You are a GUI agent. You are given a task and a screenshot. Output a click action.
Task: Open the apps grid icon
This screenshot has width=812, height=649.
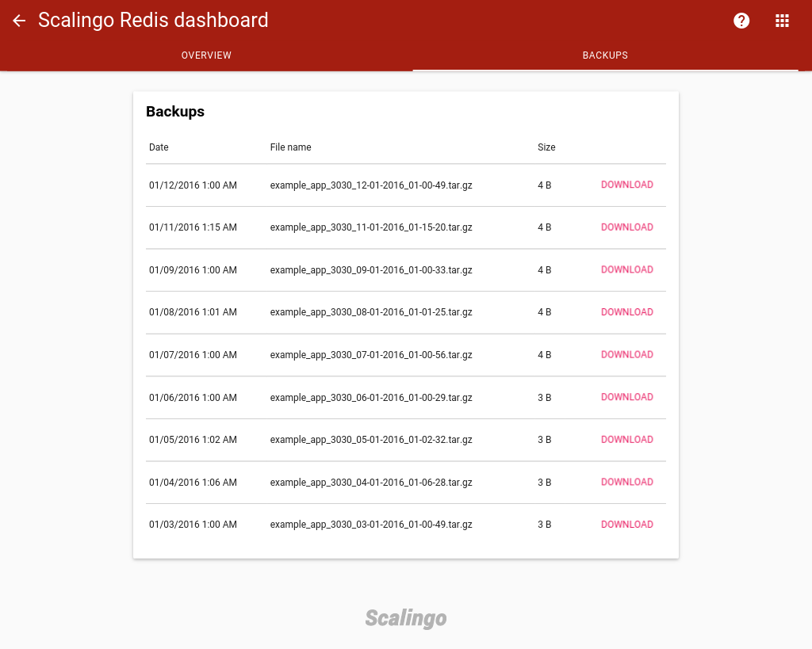(x=782, y=21)
